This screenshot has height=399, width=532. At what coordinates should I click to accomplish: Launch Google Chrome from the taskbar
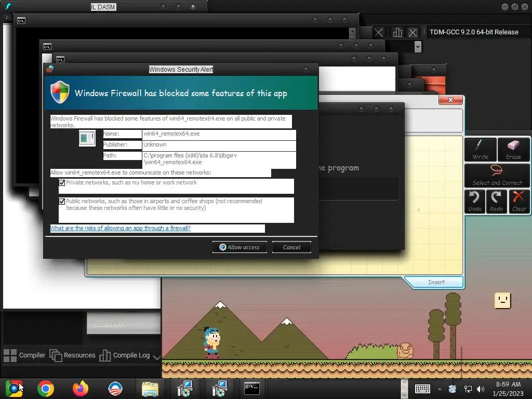pos(46,389)
